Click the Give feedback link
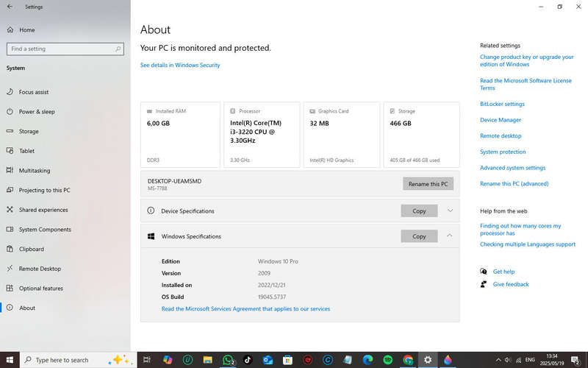The image size is (588, 368). 511,284
